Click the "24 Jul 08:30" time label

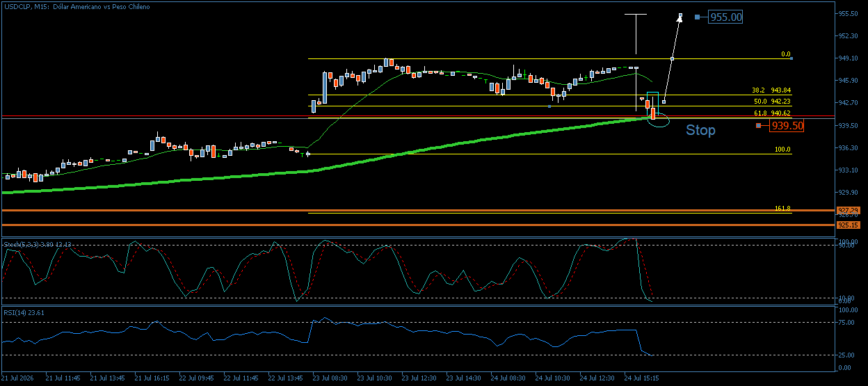pos(508,378)
